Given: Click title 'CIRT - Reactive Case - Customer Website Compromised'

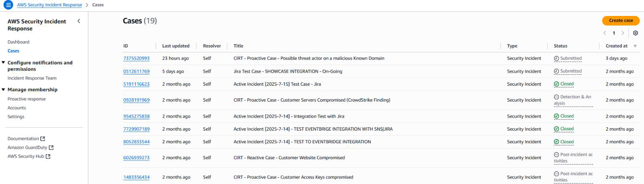Looking at the screenshot, I should 289,158.
